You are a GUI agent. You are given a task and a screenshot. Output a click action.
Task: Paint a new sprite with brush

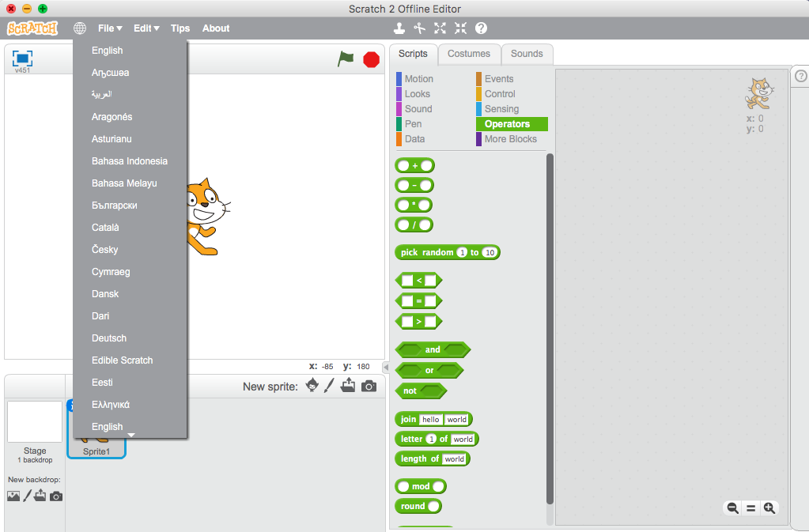329,386
